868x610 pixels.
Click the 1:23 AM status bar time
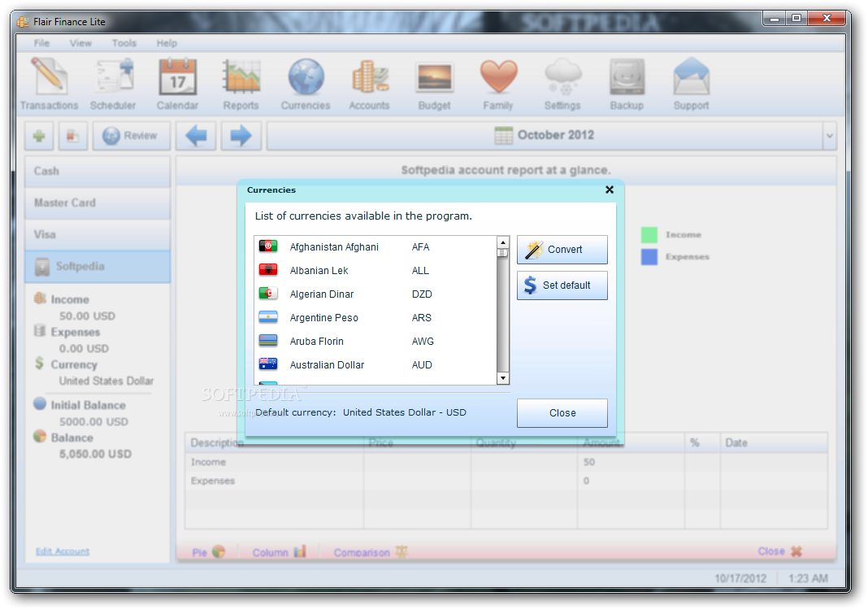click(x=808, y=578)
